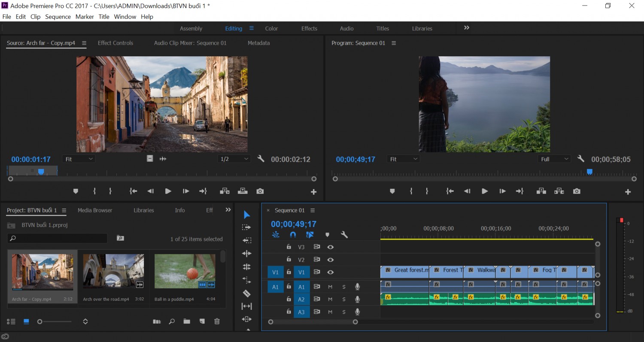
Task: Click Export Frame camera icon in Program monitor
Action: click(x=577, y=191)
